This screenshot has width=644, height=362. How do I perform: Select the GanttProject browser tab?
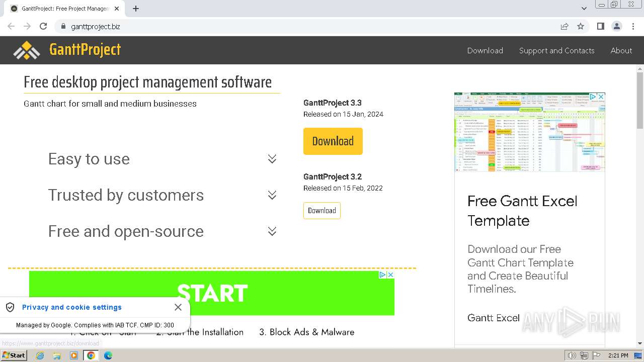pos(64,9)
